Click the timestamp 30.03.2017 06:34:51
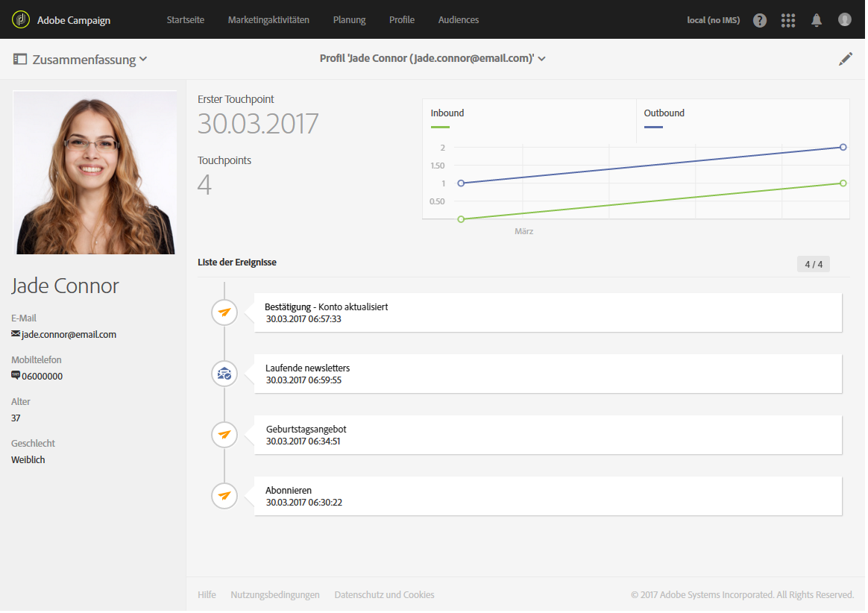868x613 pixels. (x=303, y=441)
